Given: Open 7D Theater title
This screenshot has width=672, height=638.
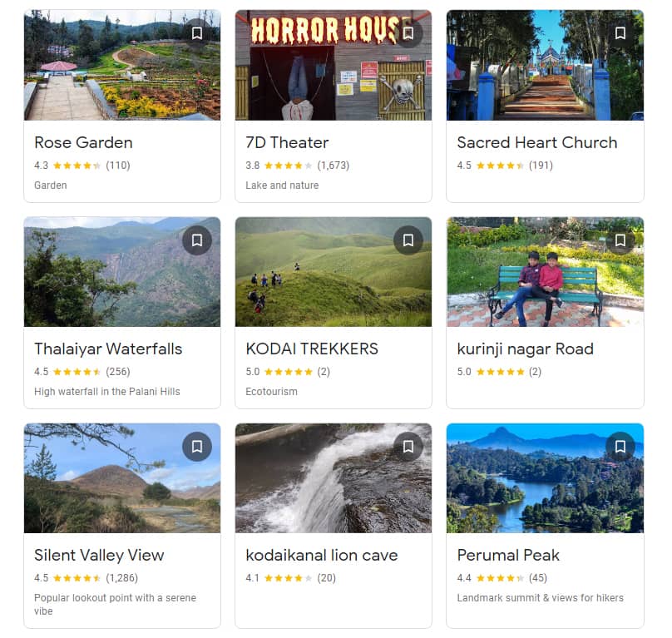Looking at the screenshot, I should click(287, 142).
